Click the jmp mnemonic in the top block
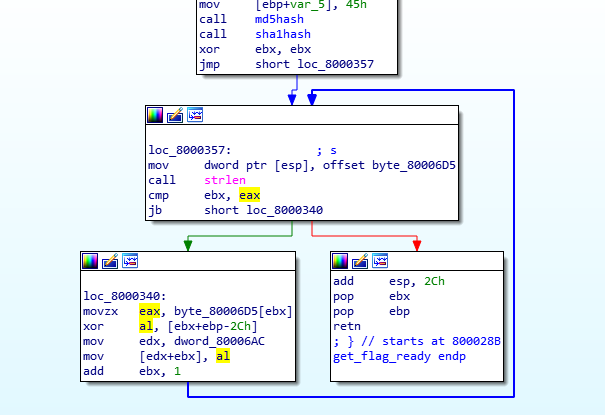This screenshot has width=605, height=415. (210, 64)
